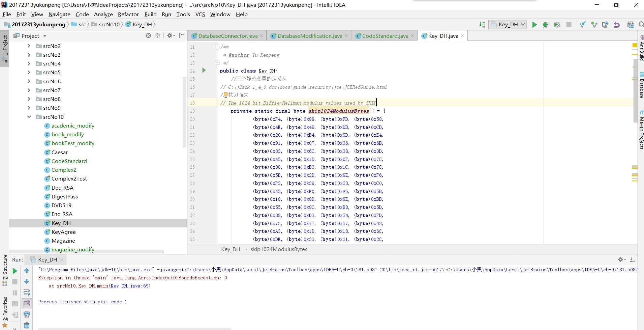Open the Refactor menu
The image size is (644, 330).
128,14
